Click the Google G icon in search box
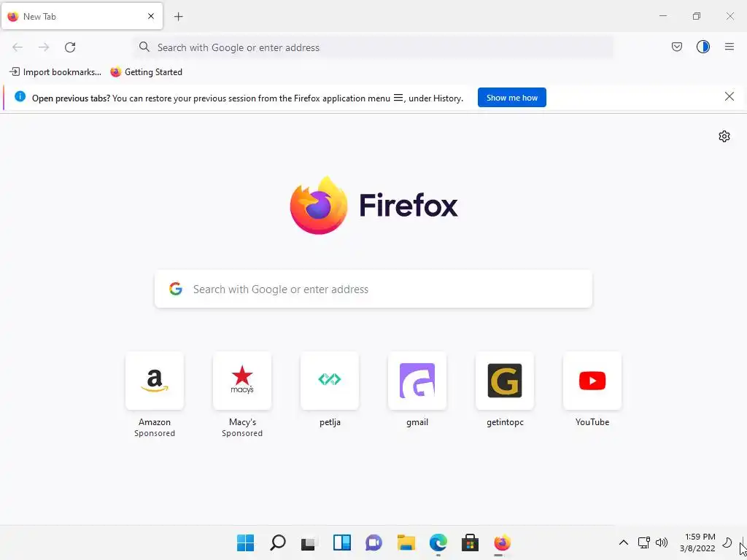 point(176,289)
